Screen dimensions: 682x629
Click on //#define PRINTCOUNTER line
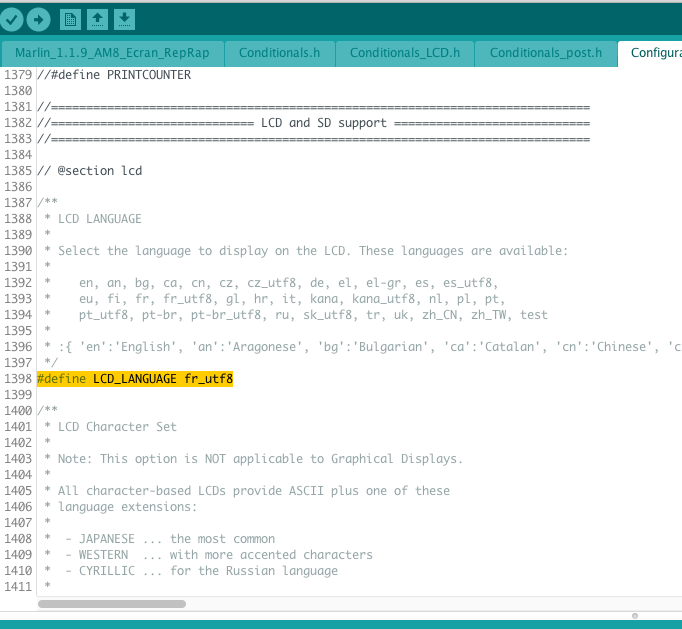[114, 75]
